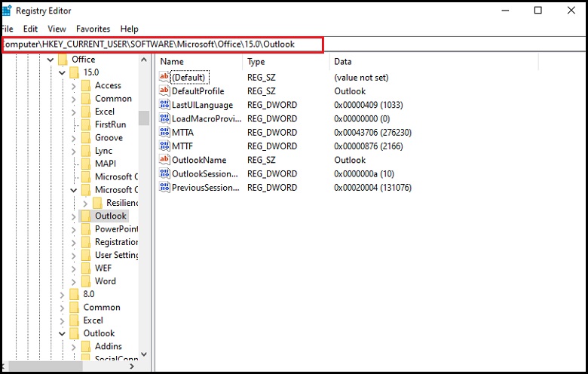Click the tree pane scroll up arrow

[144, 60]
